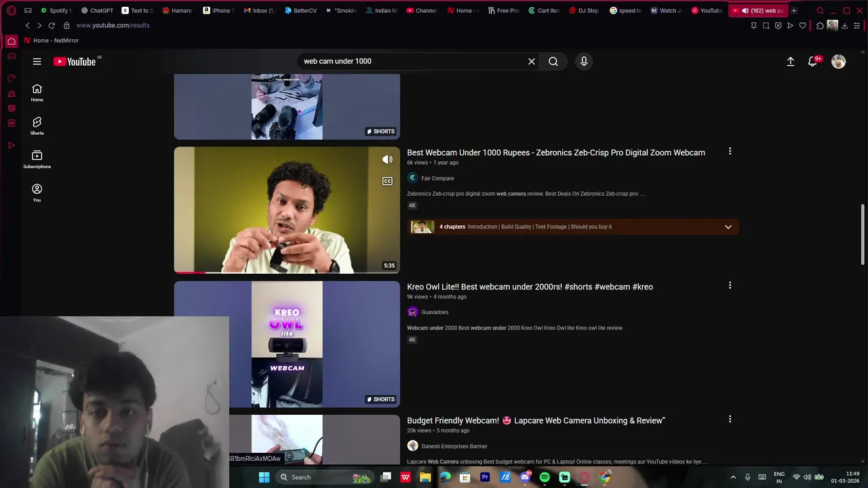Open Kreo Owl Lite video title

(x=530, y=287)
